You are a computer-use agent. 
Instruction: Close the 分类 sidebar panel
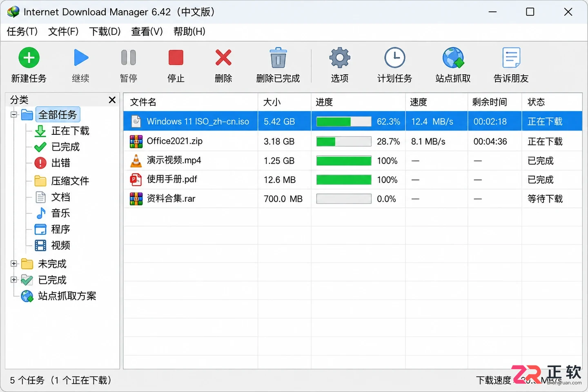(112, 100)
